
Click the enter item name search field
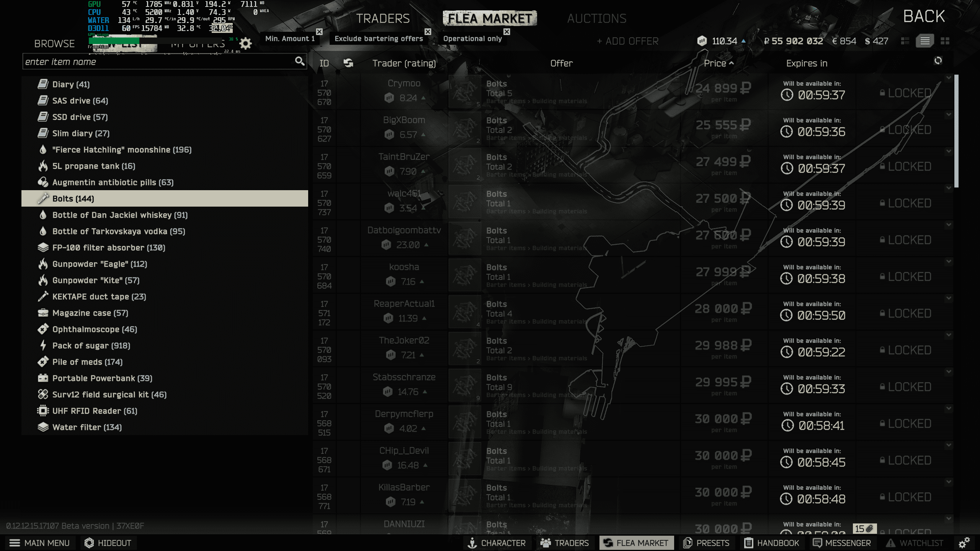(165, 62)
